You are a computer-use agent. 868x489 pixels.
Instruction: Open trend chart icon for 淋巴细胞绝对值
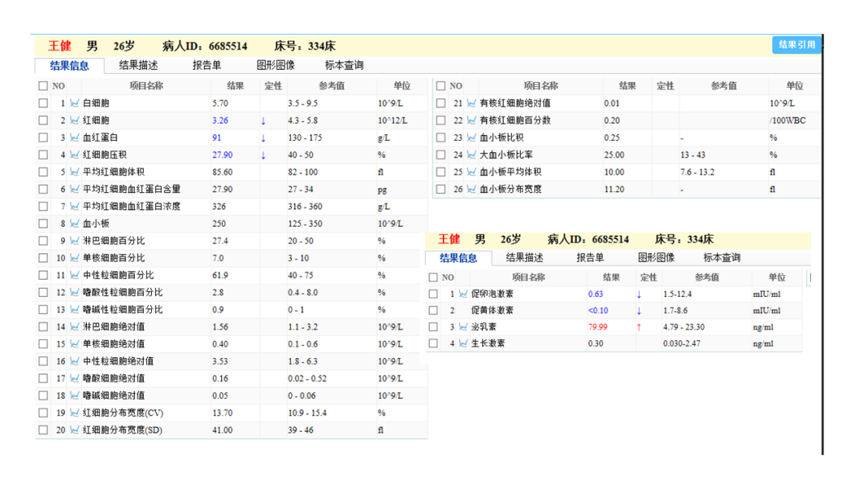coord(74,327)
